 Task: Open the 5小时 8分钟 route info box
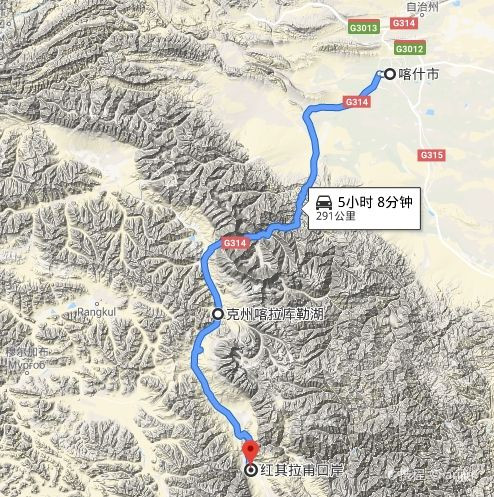(x=364, y=208)
